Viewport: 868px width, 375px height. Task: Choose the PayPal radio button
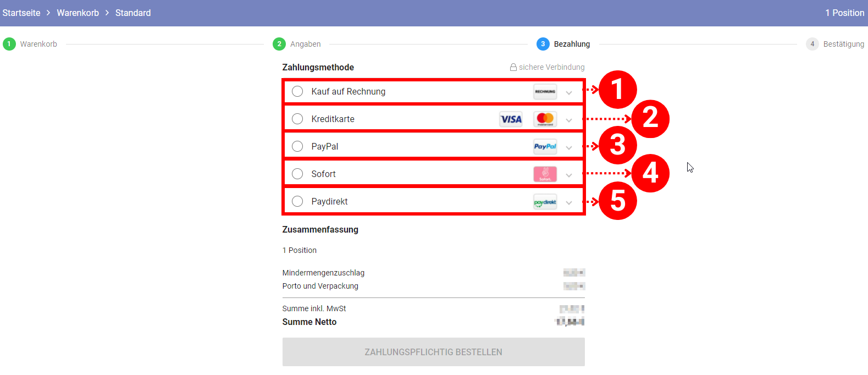click(x=297, y=146)
